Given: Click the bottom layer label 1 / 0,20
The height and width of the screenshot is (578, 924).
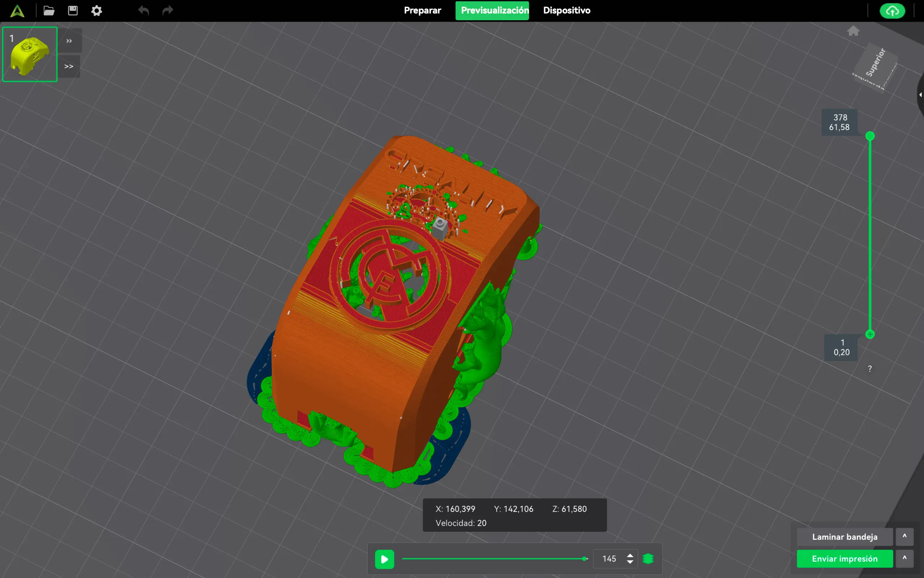Looking at the screenshot, I should (x=841, y=348).
